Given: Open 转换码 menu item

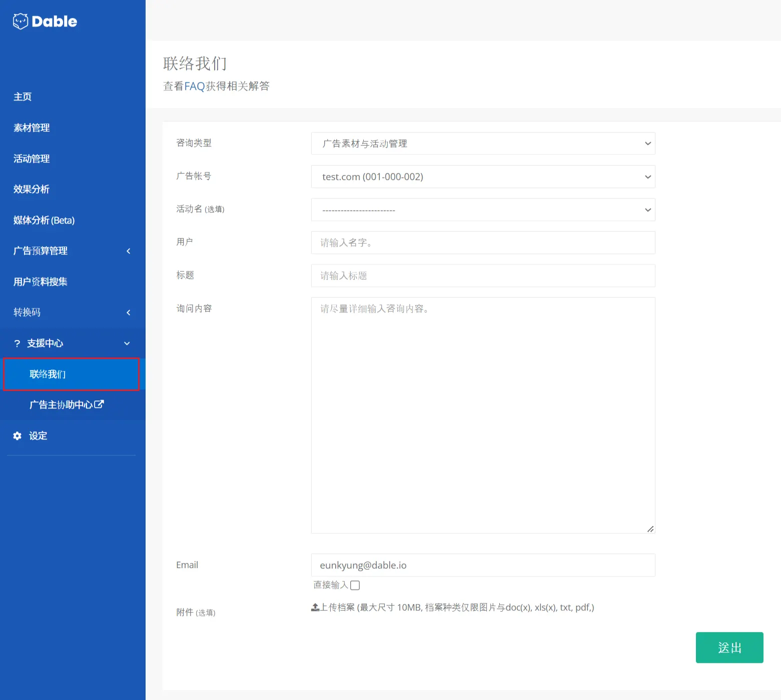Looking at the screenshot, I should (27, 312).
